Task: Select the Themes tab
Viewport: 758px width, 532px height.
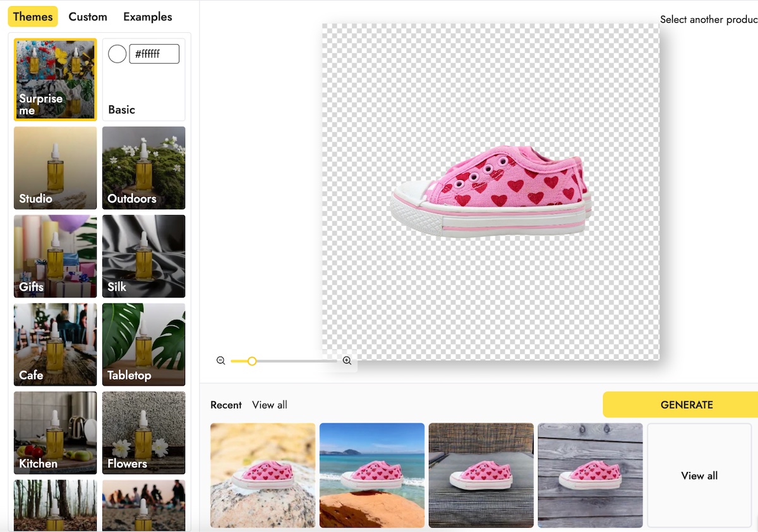Action: [33, 17]
